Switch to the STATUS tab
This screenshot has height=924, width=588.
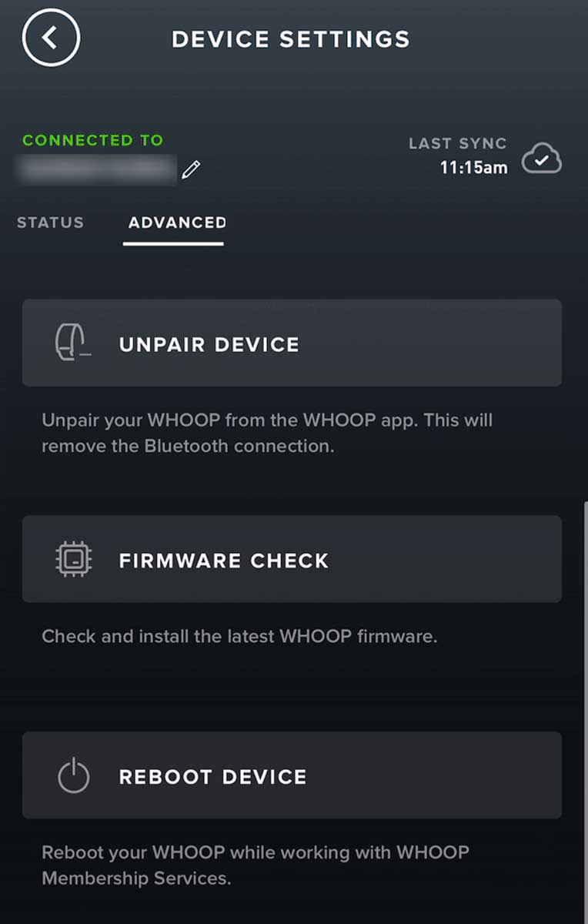coord(49,223)
